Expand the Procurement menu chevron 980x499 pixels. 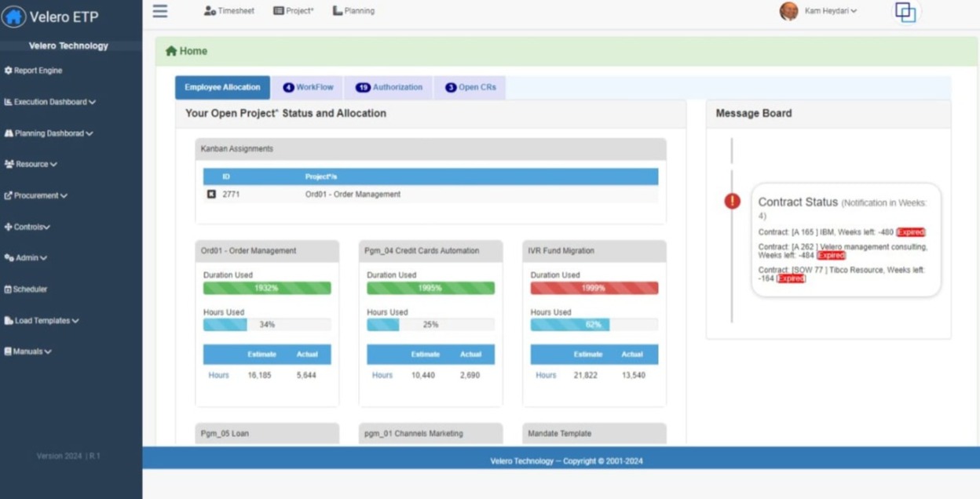point(64,196)
